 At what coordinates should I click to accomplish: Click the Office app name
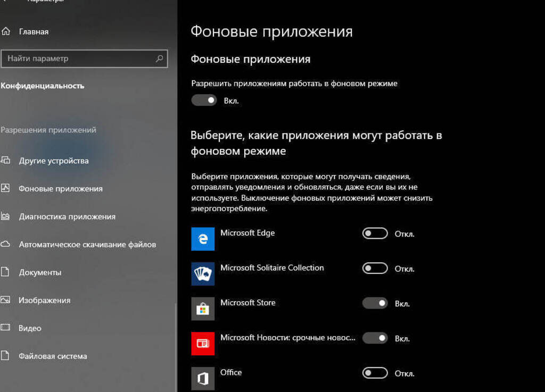click(x=231, y=372)
